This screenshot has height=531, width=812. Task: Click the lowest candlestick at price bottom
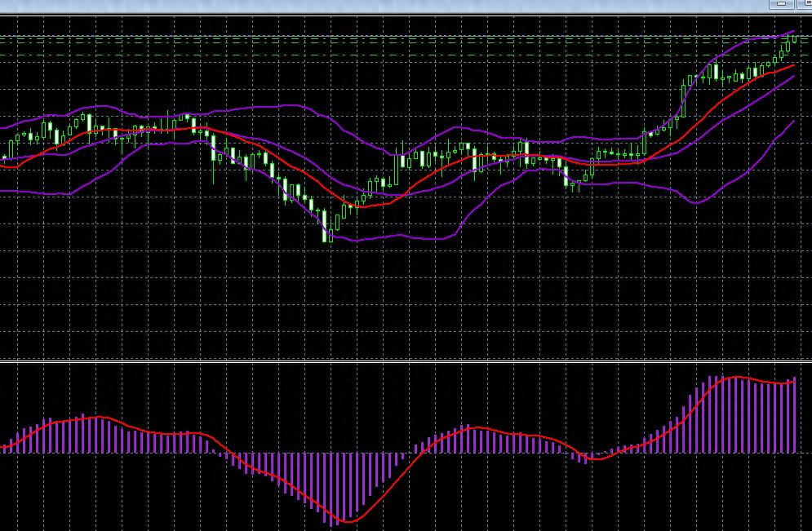[x=329, y=235]
